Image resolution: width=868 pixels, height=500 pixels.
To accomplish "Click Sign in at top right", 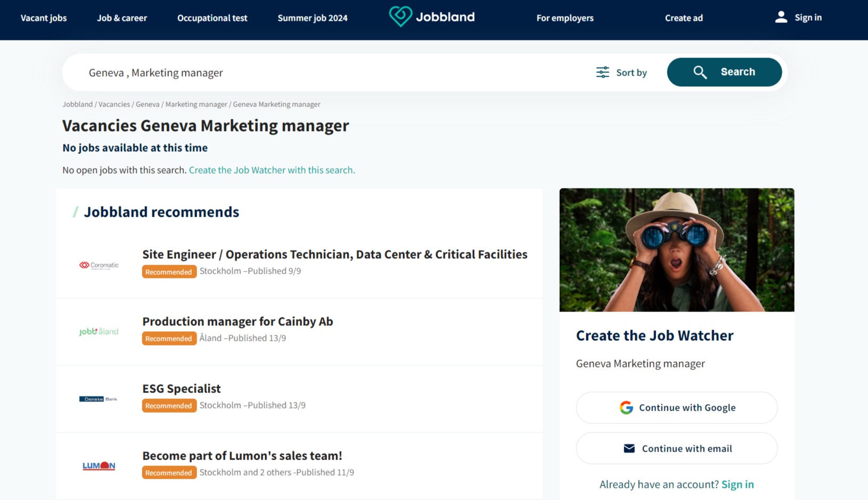I will tap(808, 18).
